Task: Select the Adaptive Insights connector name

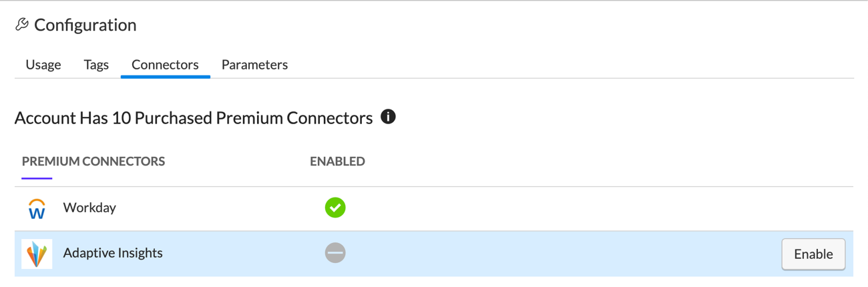Action: click(x=113, y=253)
